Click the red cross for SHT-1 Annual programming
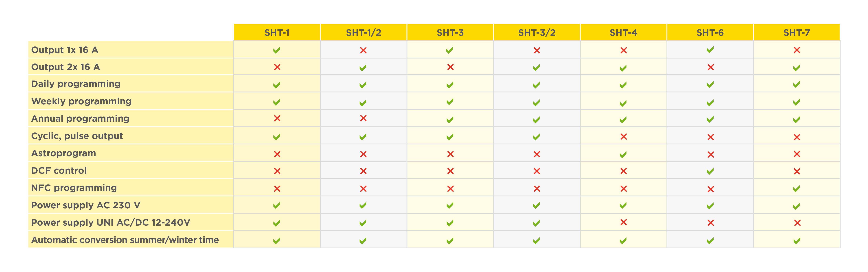 tap(277, 118)
